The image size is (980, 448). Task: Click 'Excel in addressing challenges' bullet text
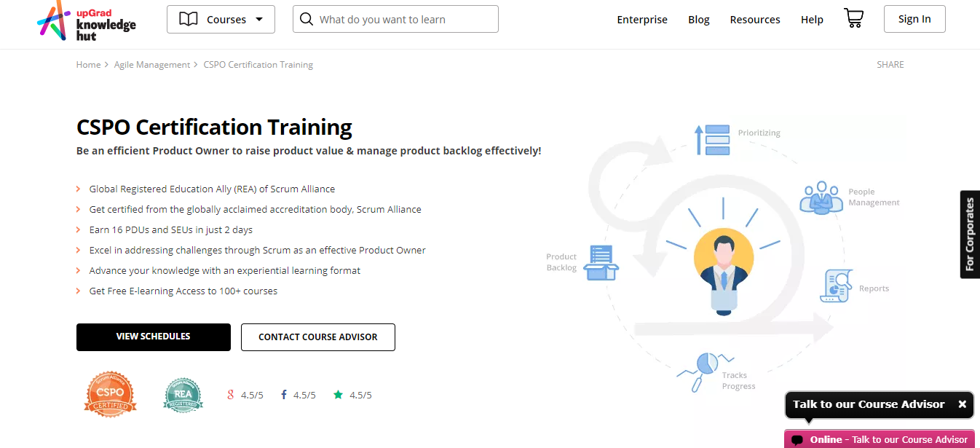(258, 250)
